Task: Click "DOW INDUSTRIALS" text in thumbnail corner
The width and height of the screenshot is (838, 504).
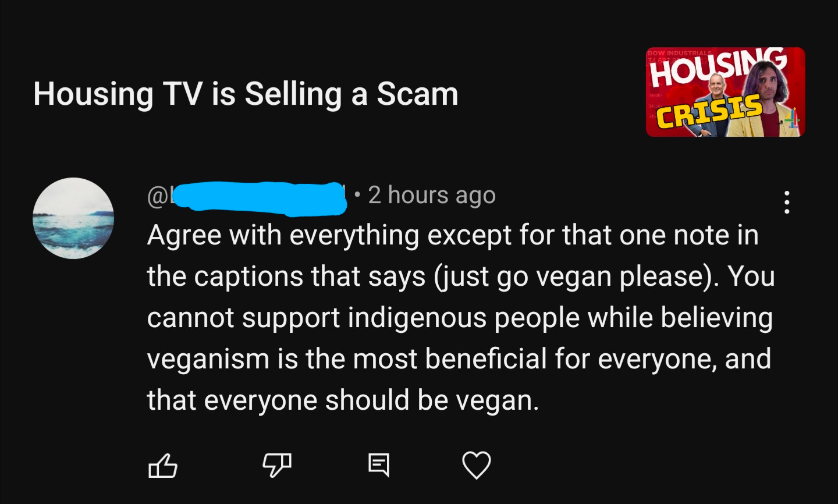Action: coord(680,53)
